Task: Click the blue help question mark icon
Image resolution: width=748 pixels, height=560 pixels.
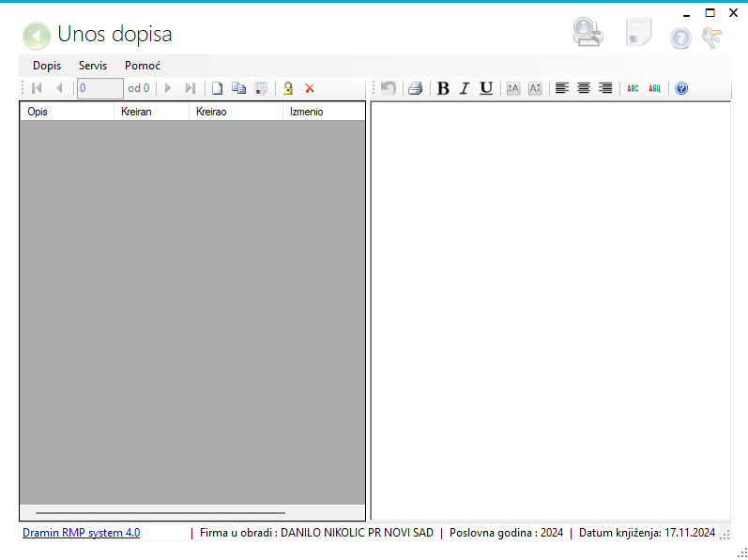Action: pos(681,88)
